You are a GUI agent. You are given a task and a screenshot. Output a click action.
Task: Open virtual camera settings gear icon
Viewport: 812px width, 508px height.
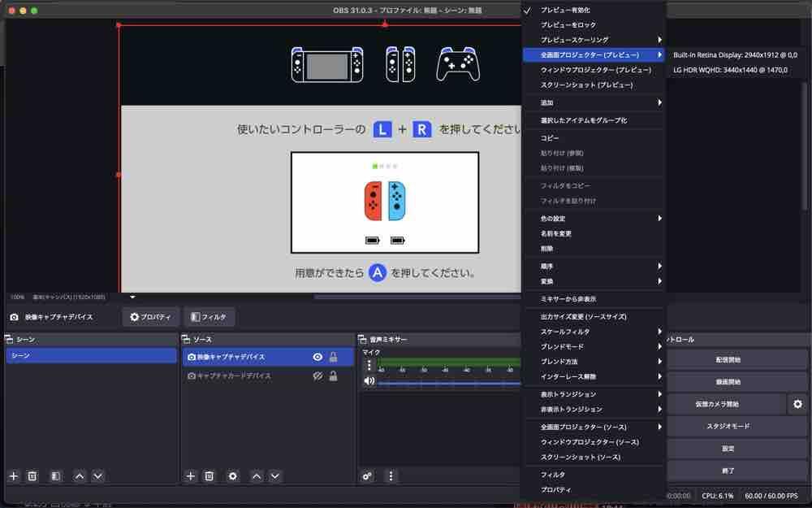tap(797, 404)
